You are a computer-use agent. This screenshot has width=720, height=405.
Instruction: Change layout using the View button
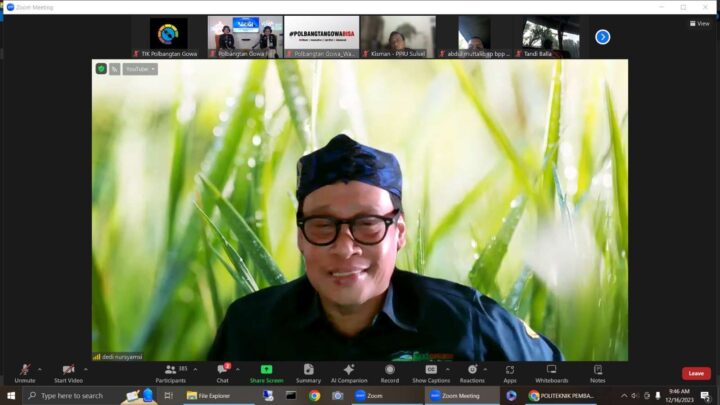(699, 23)
